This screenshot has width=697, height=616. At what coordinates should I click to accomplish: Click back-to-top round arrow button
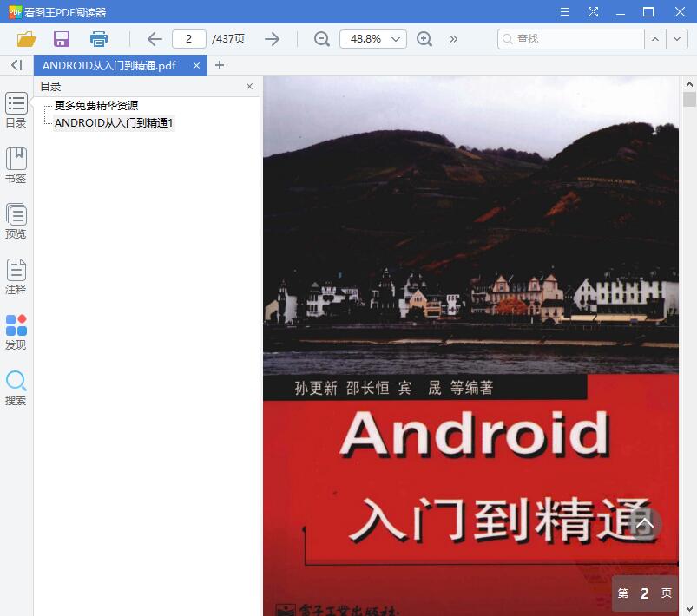pyautogui.click(x=645, y=523)
